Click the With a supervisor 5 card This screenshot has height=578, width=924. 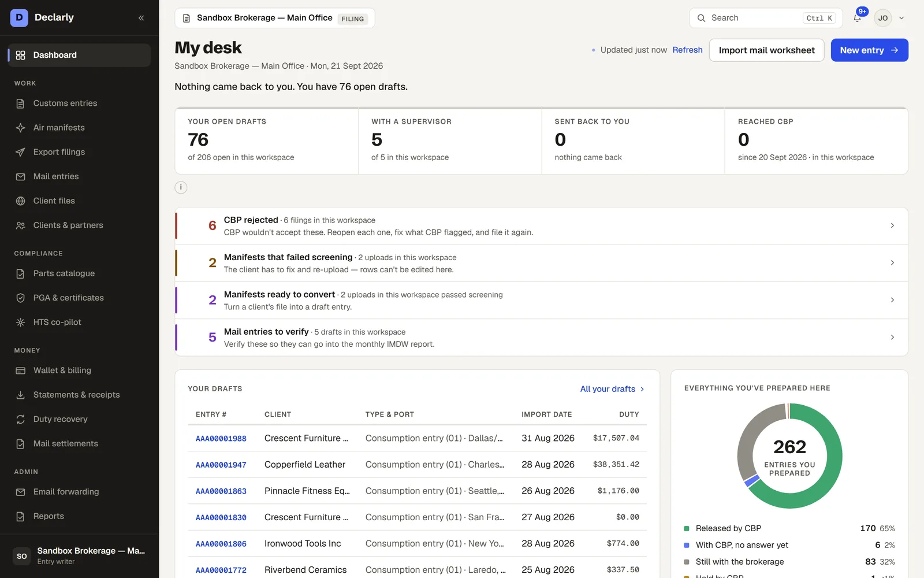[450, 141]
